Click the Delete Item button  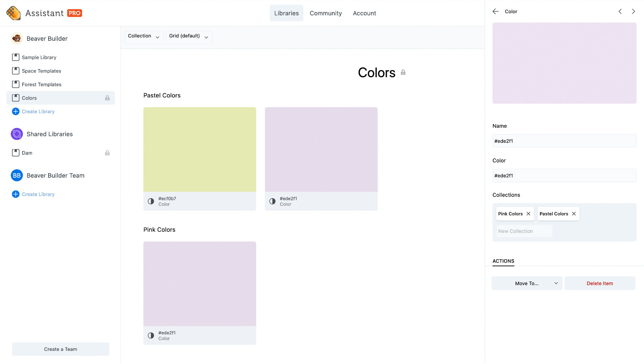(x=600, y=283)
